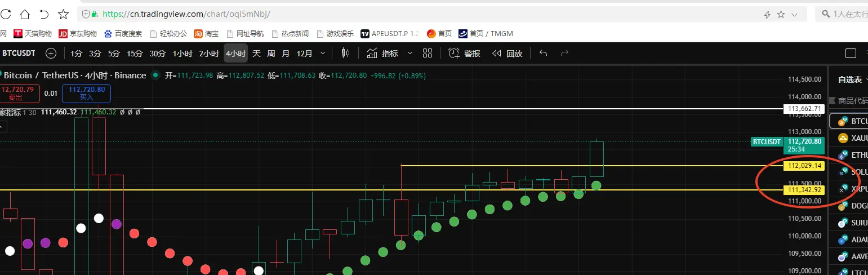Open the APEUSDT.P TradingView bookmark
868x275 pixels.
pos(390,34)
